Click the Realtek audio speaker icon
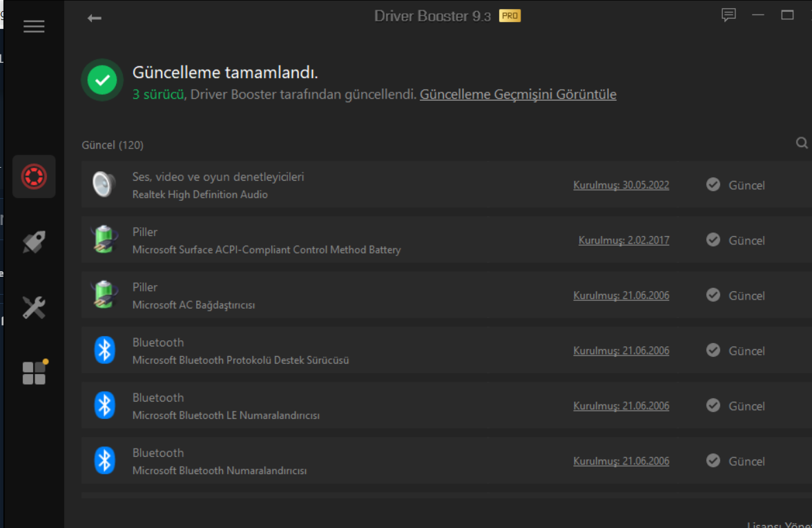The height and width of the screenshot is (528, 812). (104, 184)
